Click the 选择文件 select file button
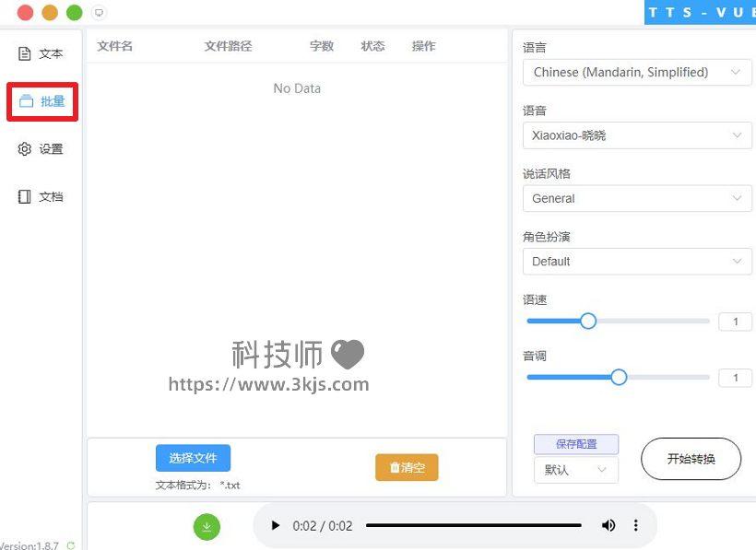The height and width of the screenshot is (550, 756). (193, 458)
